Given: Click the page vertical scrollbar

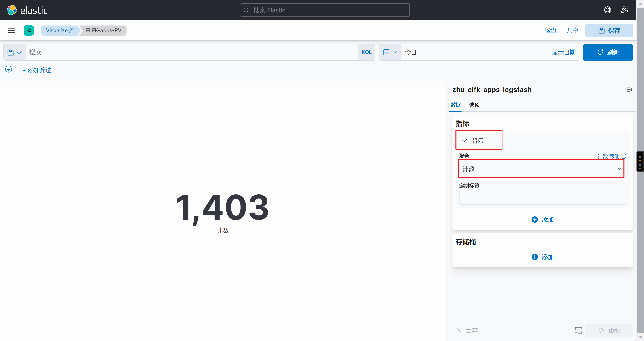Looking at the screenshot, I should [640, 170].
